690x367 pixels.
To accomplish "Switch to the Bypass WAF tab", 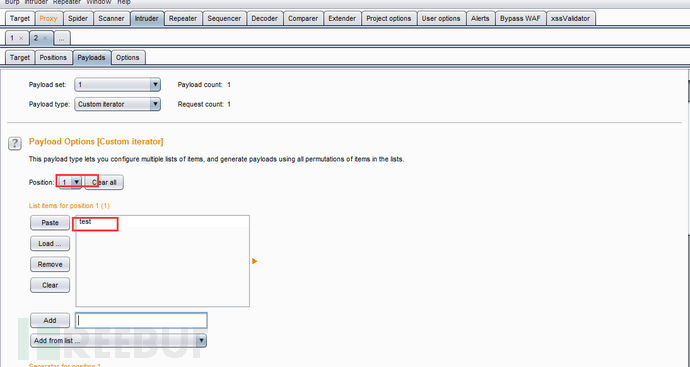I will [520, 18].
